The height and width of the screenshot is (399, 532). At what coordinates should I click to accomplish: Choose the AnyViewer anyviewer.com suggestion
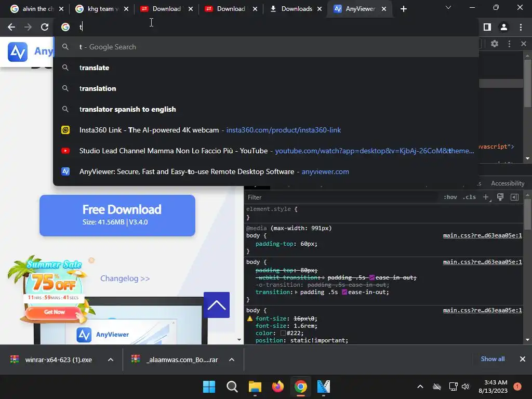(266, 171)
